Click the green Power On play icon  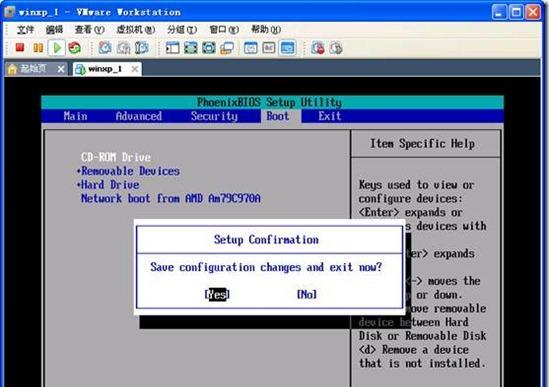57,47
